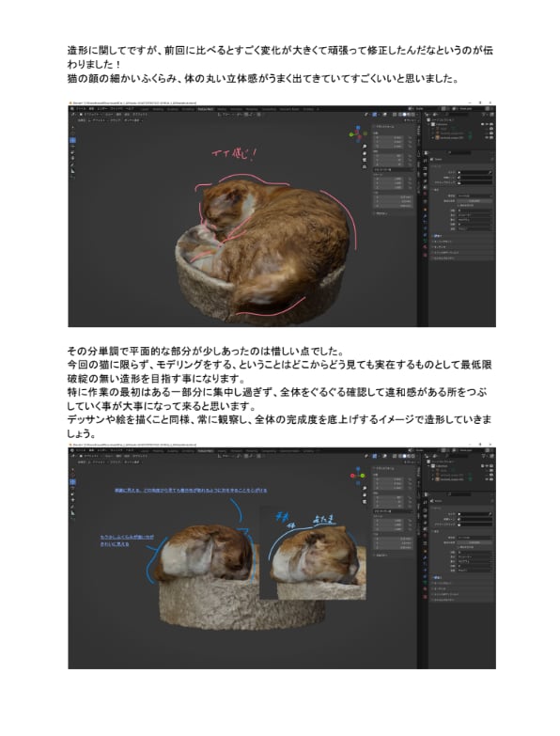Click the navigation axis gizmo in lower Blender viewport
Viewport: 560px width, 736px height.
(358, 476)
